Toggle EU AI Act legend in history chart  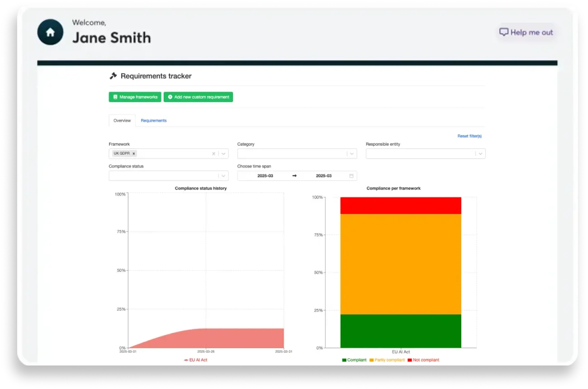pos(195,360)
